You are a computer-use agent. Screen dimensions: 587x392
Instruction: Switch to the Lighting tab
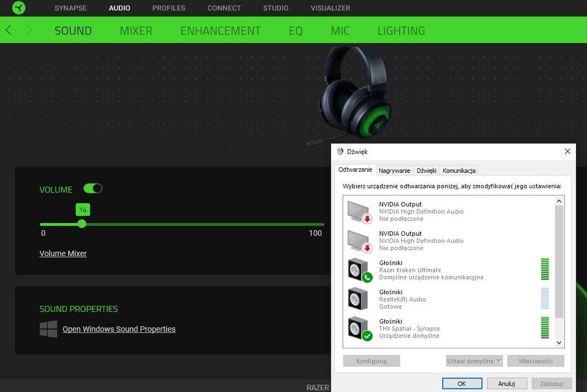point(401,31)
